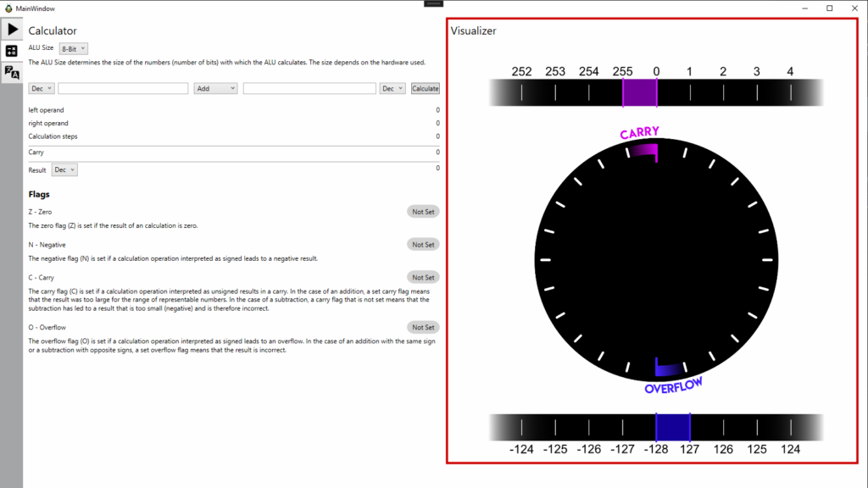
Task: Click the play arrow icon in the sidebar
Action: click(x=12, y=30)
